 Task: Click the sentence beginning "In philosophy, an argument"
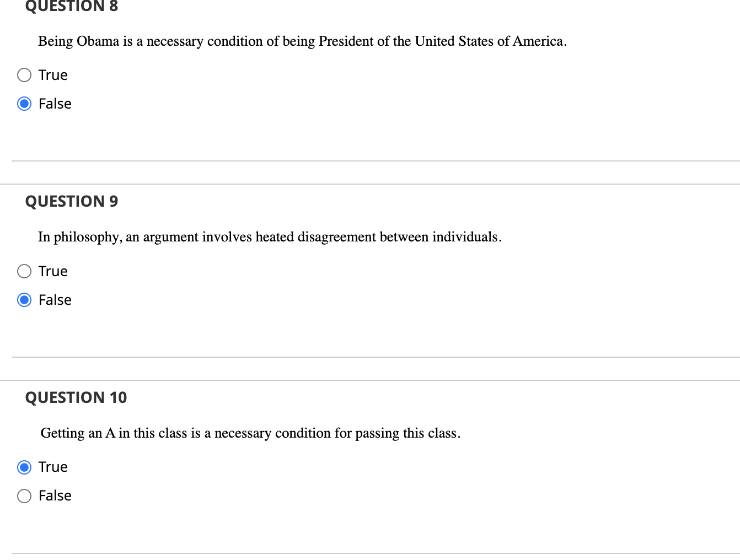[x=270, y=237]
